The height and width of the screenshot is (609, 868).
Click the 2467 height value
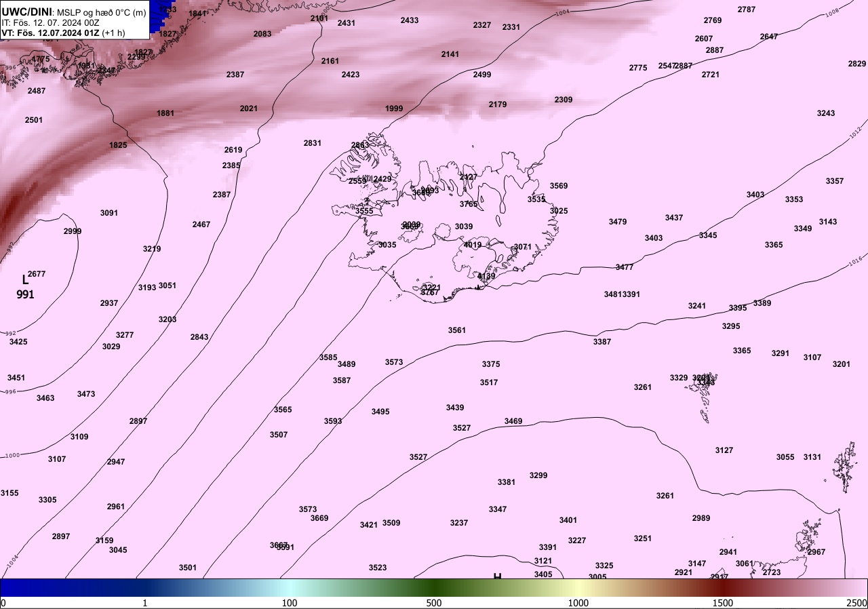coord(201,224)
